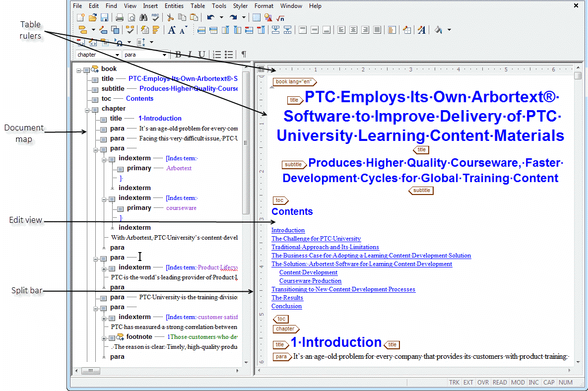
Task: Click the insert table row above icon
Action: point(201,30)
